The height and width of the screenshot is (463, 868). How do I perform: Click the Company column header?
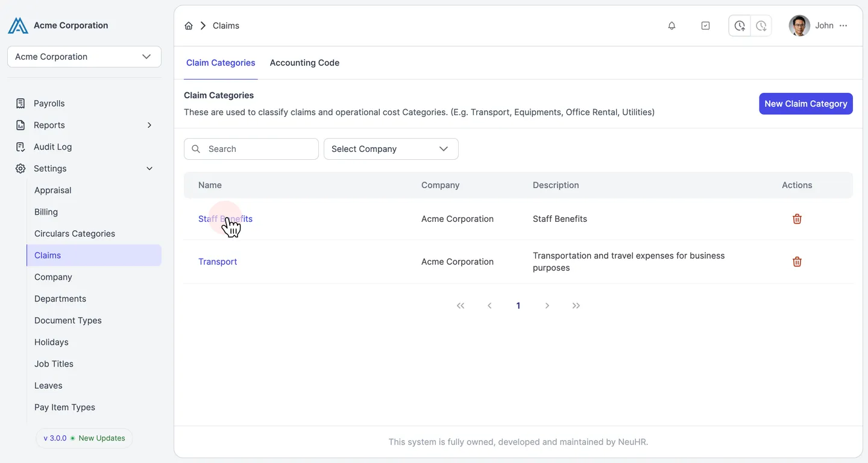pos(440,185)
